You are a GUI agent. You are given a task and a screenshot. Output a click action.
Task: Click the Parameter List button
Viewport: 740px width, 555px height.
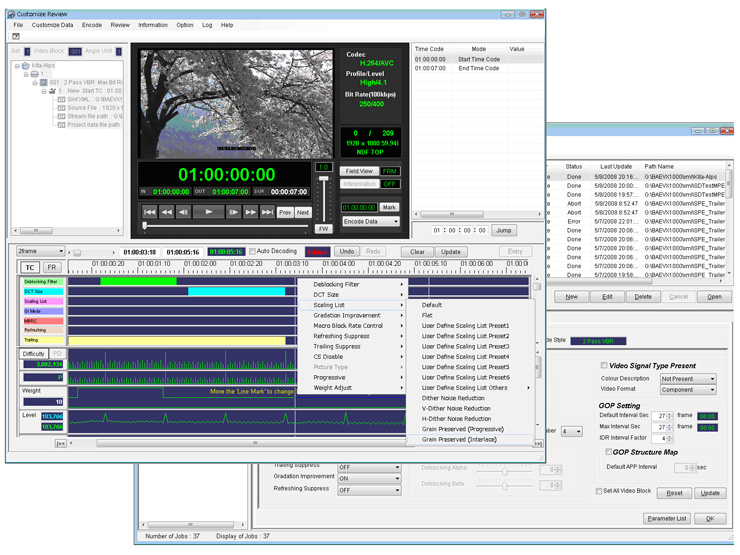(665, 518)
